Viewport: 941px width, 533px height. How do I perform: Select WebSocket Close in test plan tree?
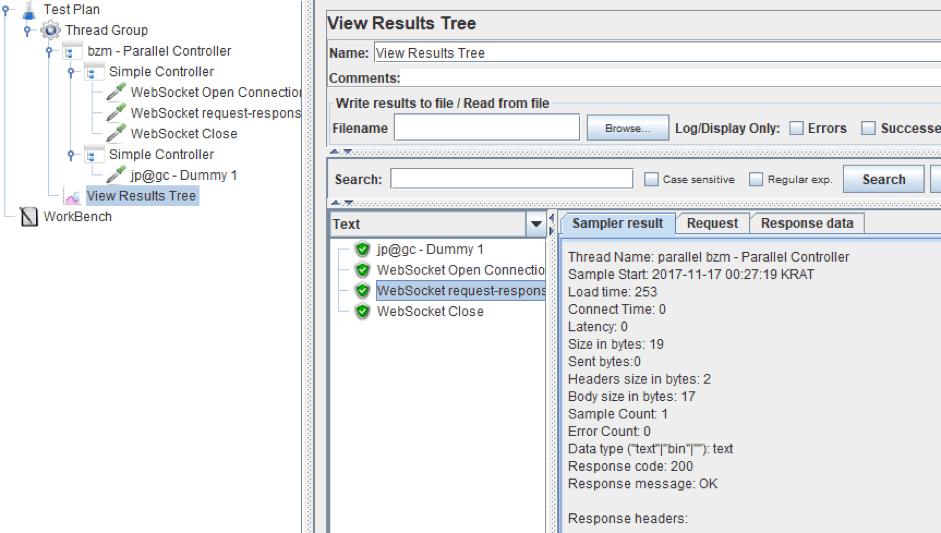(184, 133)
